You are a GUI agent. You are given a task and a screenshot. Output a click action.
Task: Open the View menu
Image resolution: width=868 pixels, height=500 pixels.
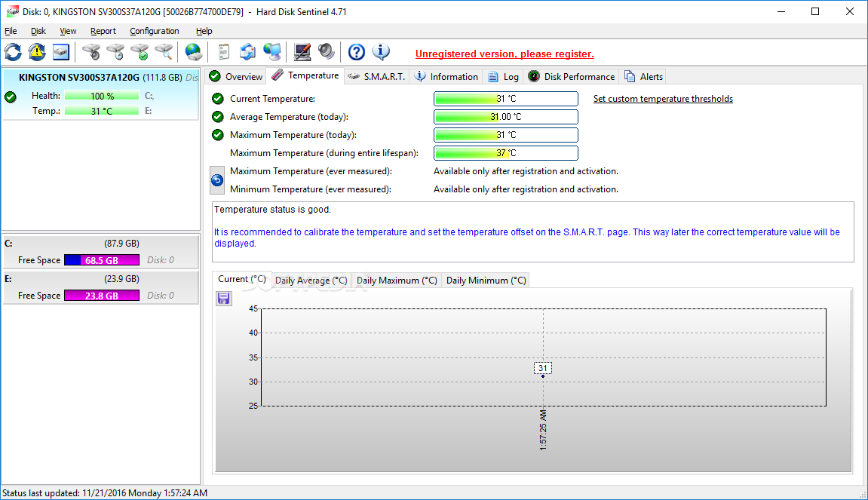point(68,31)
